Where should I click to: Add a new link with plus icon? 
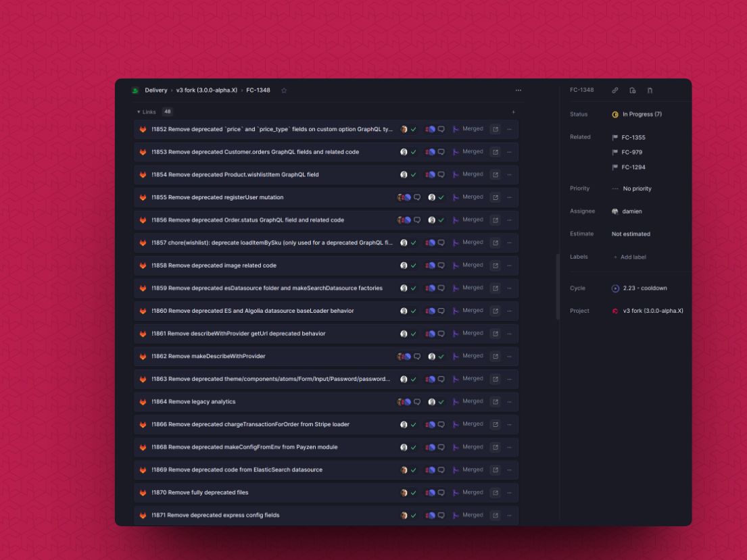click(x=513, y=112)
